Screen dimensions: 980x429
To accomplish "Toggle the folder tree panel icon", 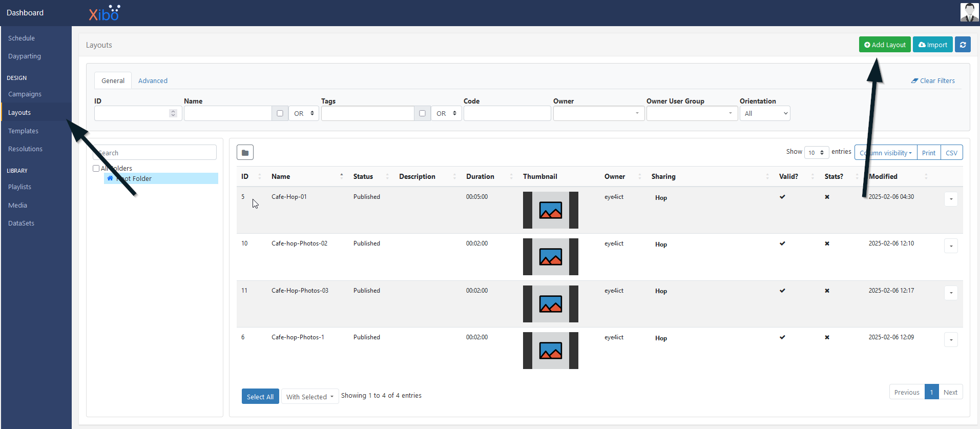I will [x=245, y=153].
